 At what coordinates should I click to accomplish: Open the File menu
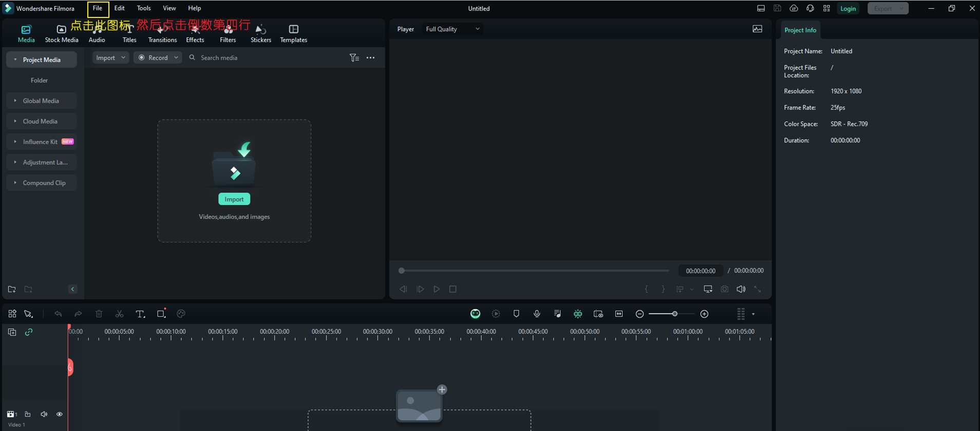pyautogui.click(x=98, y=8)
